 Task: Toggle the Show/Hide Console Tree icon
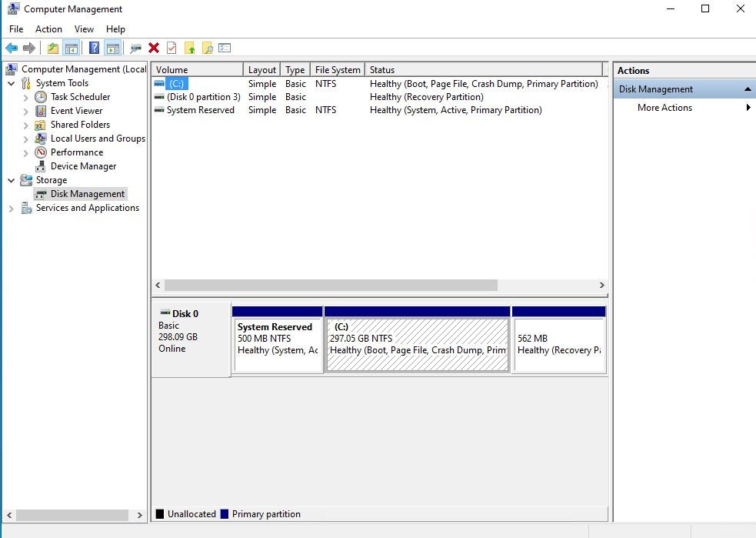click(72, 48)
